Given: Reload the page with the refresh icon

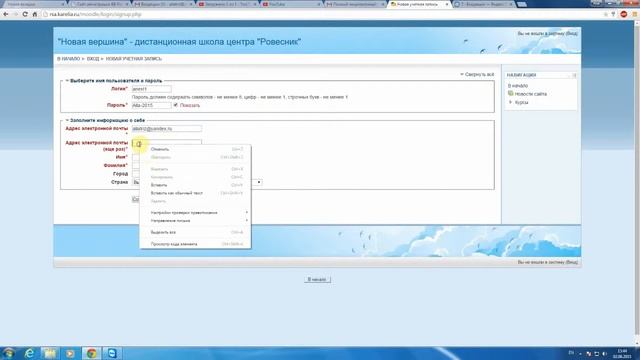Looking at the screenshot, I should pyautogui.click(x=25, y=14).
